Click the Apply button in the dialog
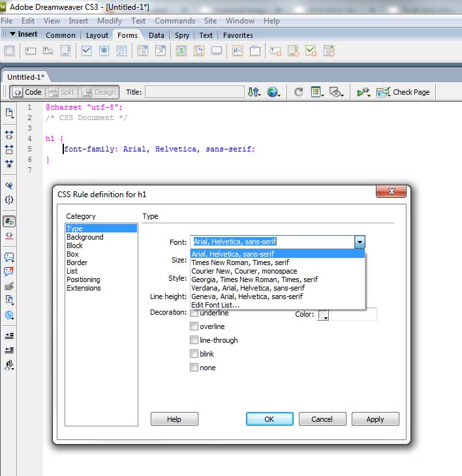 [375, 419]
